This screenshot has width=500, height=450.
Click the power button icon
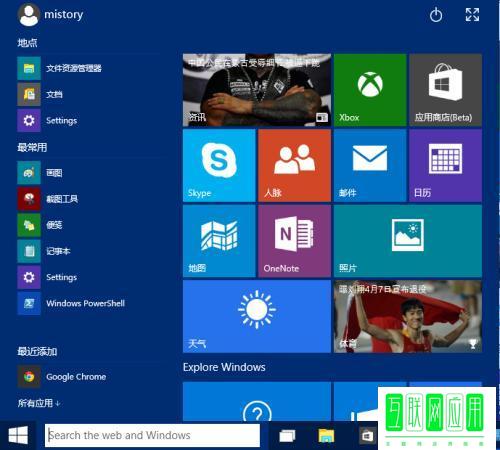click(x=436, y=15)
